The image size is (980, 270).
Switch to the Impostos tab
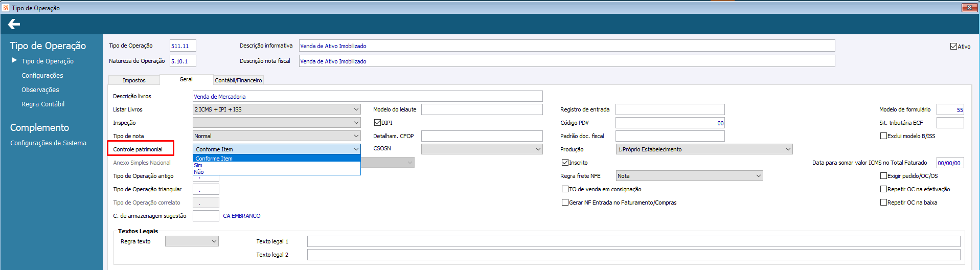point(134,80)
